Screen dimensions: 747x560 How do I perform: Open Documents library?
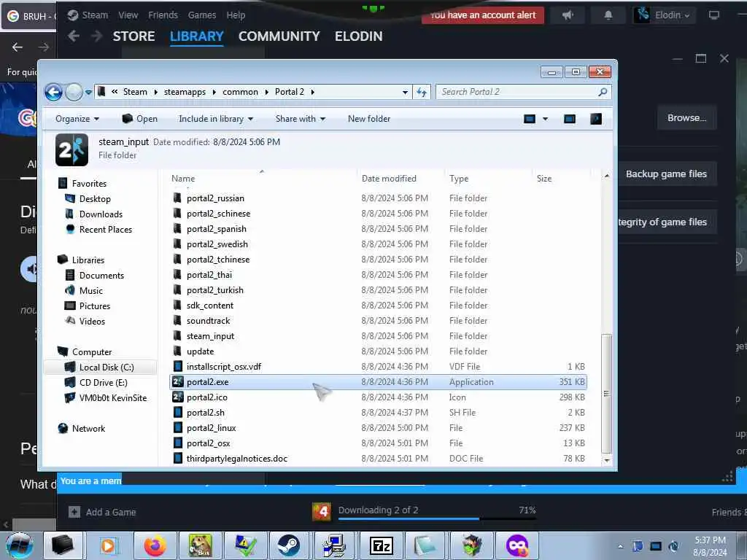click(101, 275)
